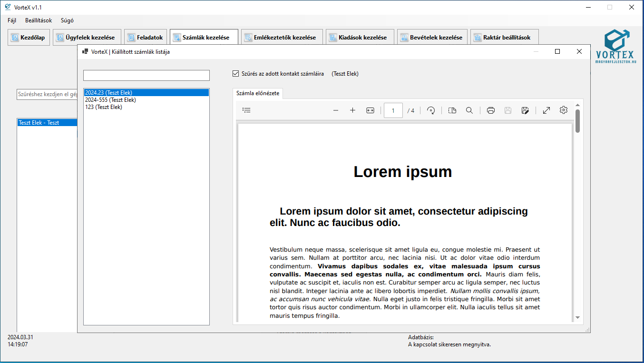Open PDF viewer settings gear
644x363 pixels.
coord(564,110)
